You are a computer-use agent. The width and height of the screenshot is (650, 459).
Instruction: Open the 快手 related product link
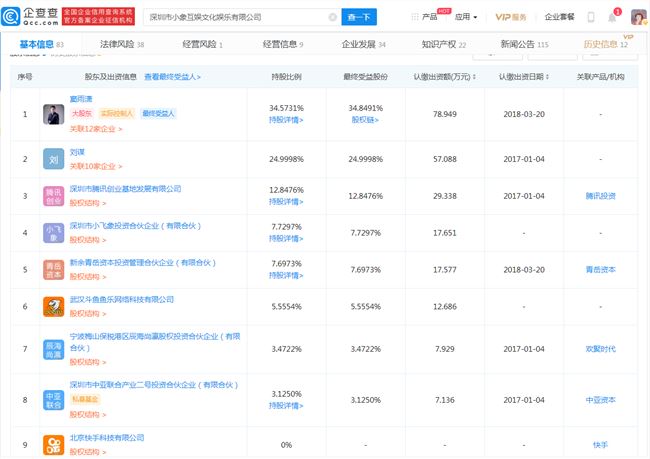coord(600,445)
